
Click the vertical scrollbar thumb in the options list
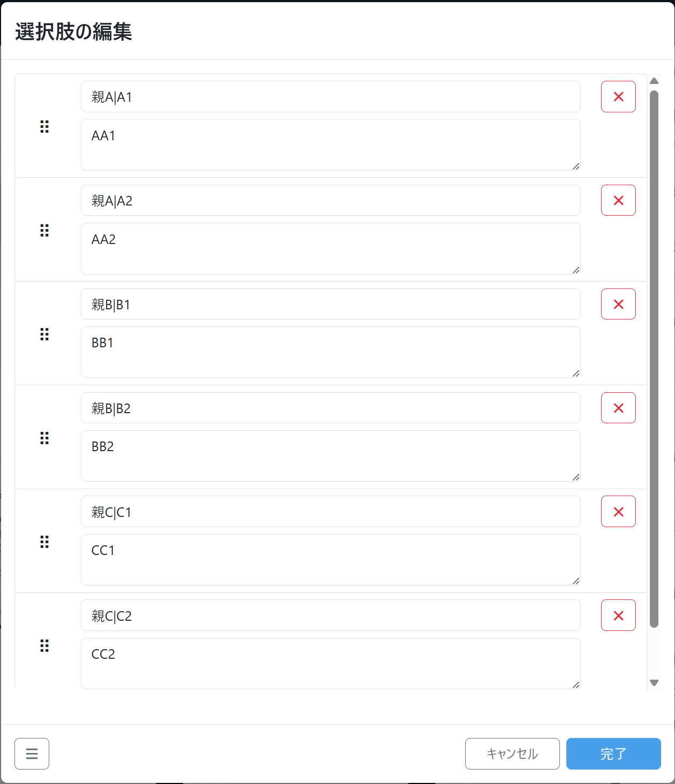point(654,359)
